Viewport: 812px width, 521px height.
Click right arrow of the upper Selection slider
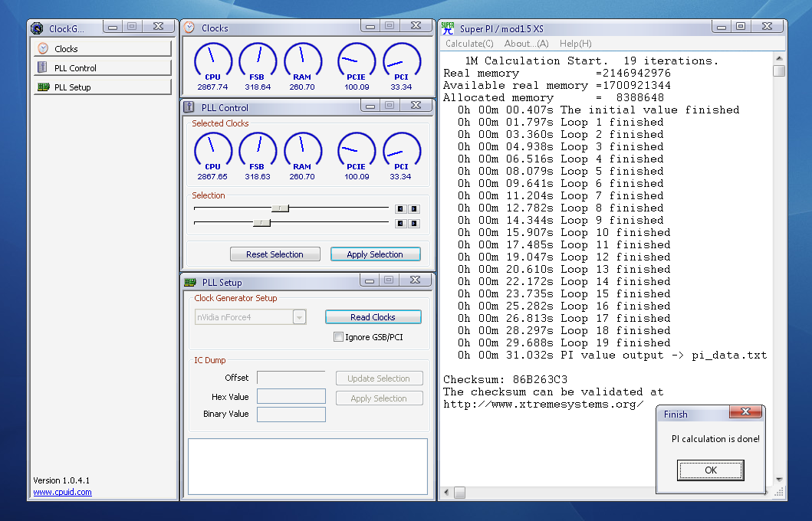(x=414, y=209)
